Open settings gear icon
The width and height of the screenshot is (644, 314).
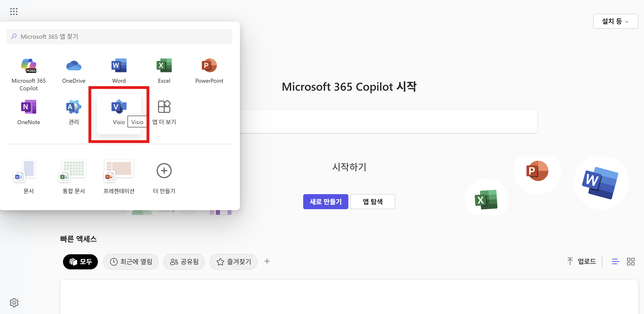(14, 302)
